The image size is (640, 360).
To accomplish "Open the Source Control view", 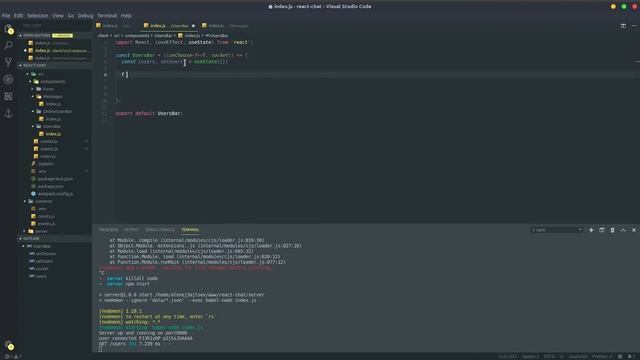I will [x=8, y=62].
